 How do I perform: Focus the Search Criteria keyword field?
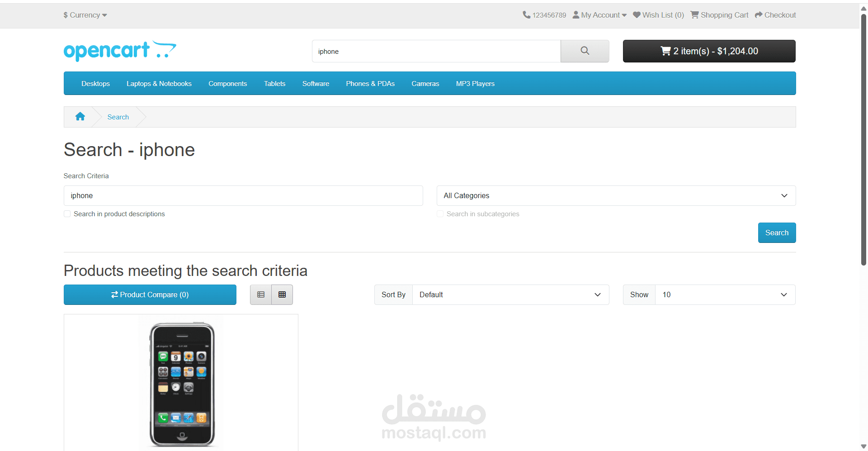click(243, 195)
